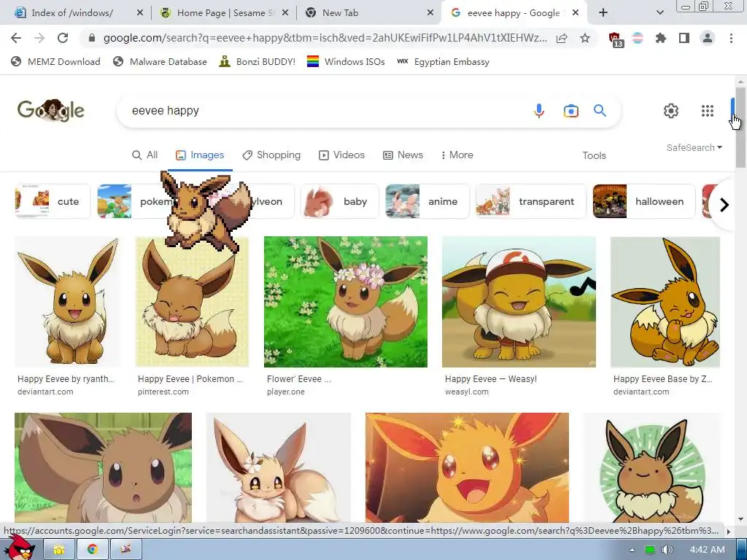Image resolution: width=747 pixels, height=560 pixels.
Task: Open the orange sparkling-eyed Eevee image
Action: click(x=467, y=467)
